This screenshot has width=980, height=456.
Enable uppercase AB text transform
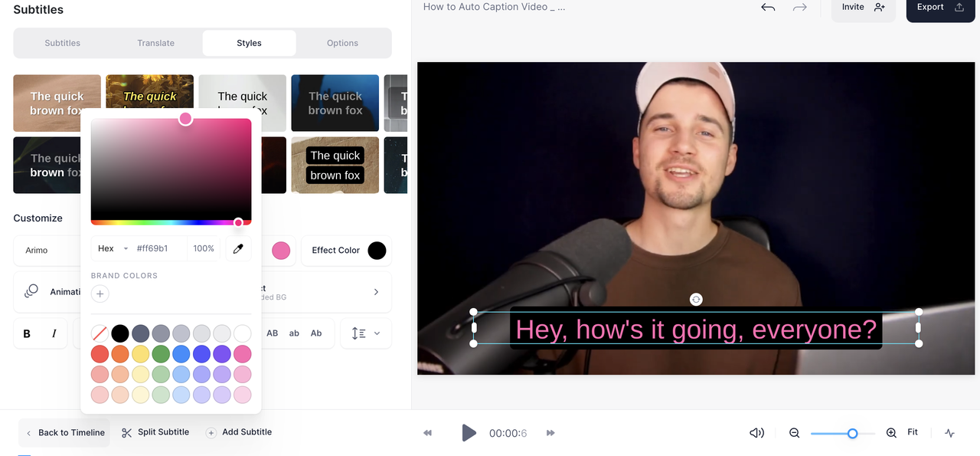tap(272, 333)
